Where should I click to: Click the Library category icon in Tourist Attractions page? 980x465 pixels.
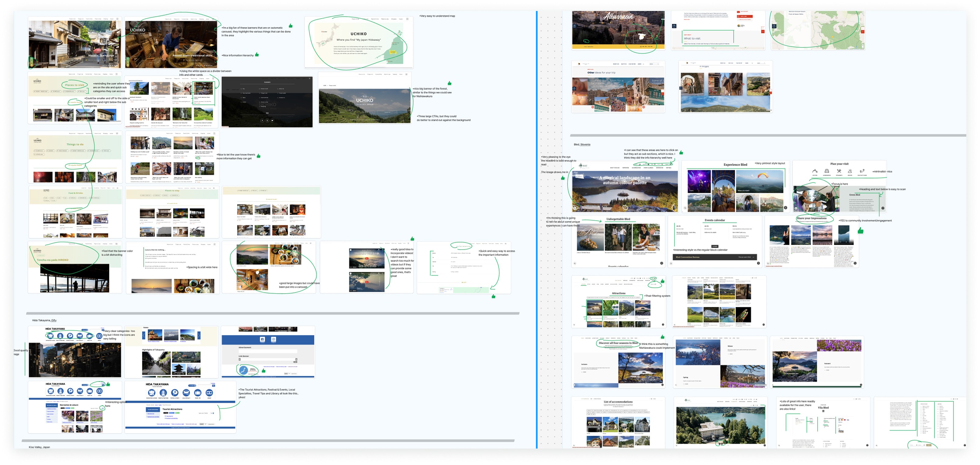[x=209, y=393]
